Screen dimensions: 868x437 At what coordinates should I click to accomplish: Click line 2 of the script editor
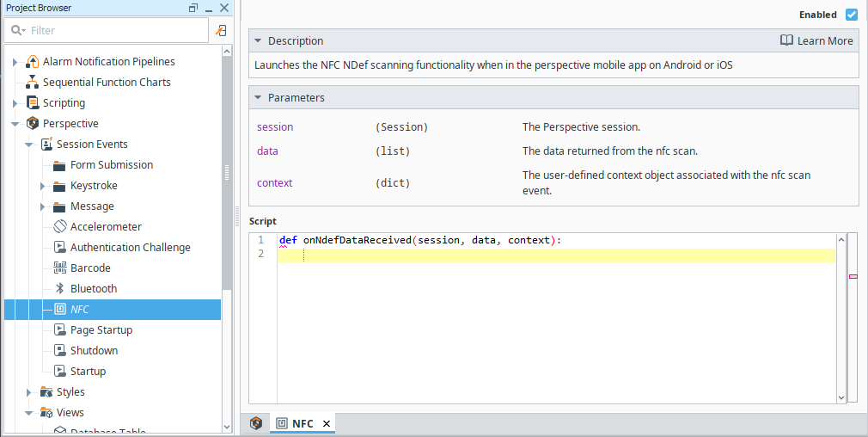pyautogui.click(x=556, y=255)
